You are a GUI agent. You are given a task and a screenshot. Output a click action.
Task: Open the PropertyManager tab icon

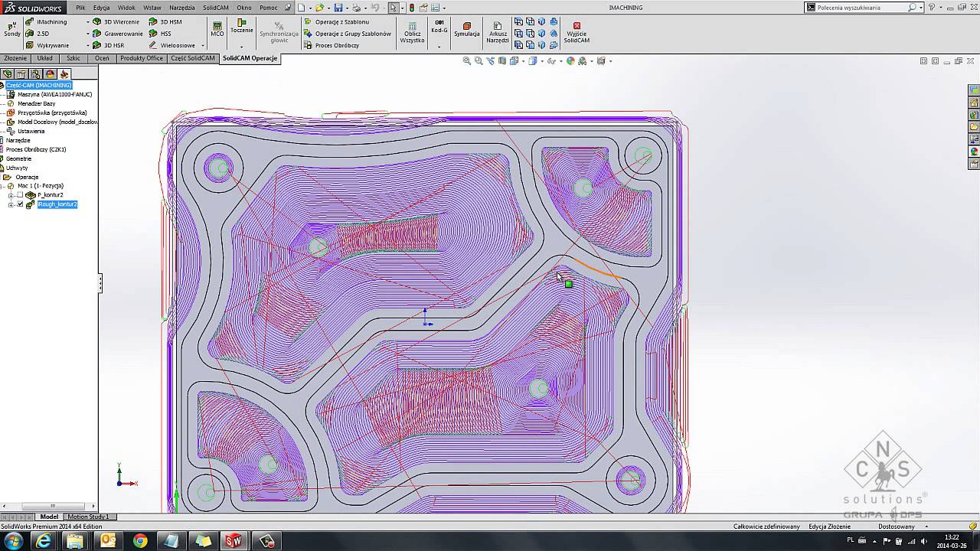(x=21, y=74)
